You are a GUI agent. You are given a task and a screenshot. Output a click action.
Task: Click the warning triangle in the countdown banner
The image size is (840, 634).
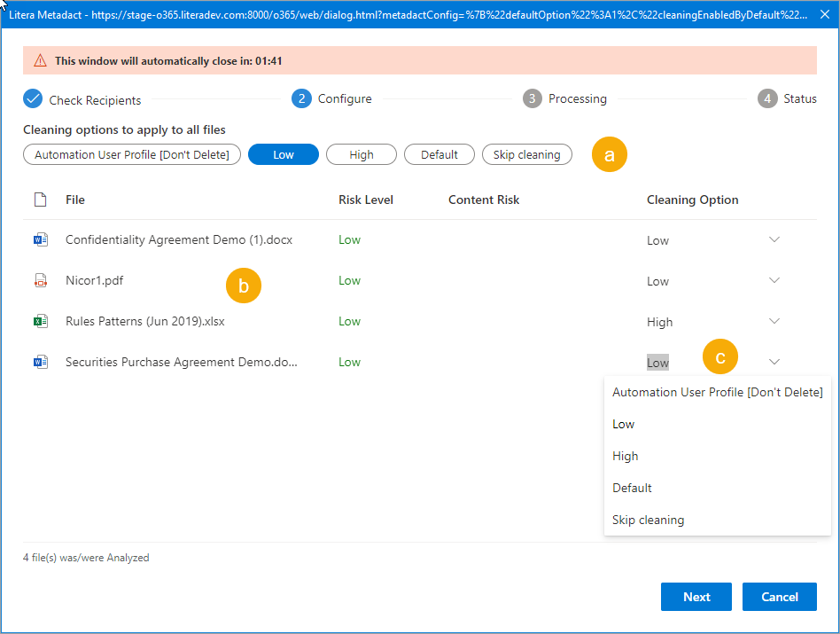pos(39,59)
